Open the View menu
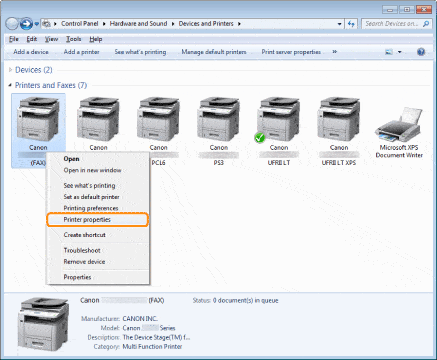437x360 pixels. [51, 39]
